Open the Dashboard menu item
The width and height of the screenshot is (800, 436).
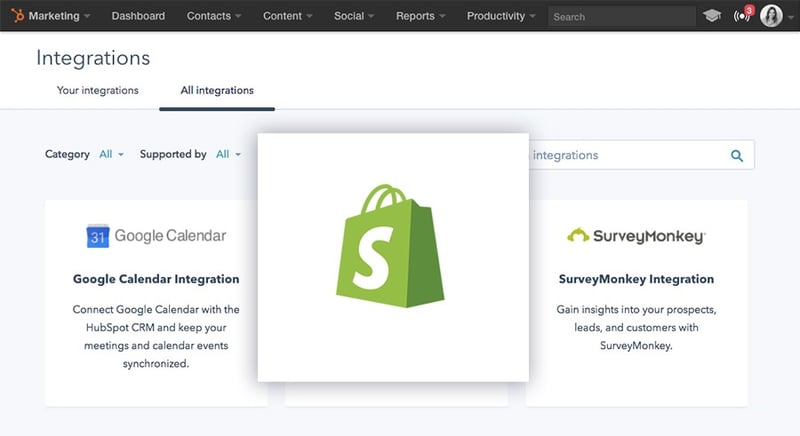coord(138,16)
